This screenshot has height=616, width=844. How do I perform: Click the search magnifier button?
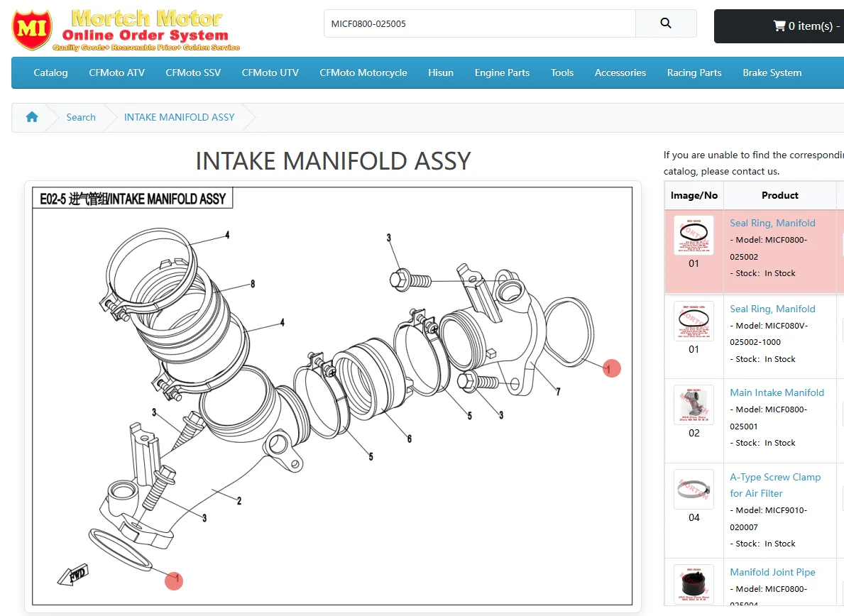click(666, 23)
